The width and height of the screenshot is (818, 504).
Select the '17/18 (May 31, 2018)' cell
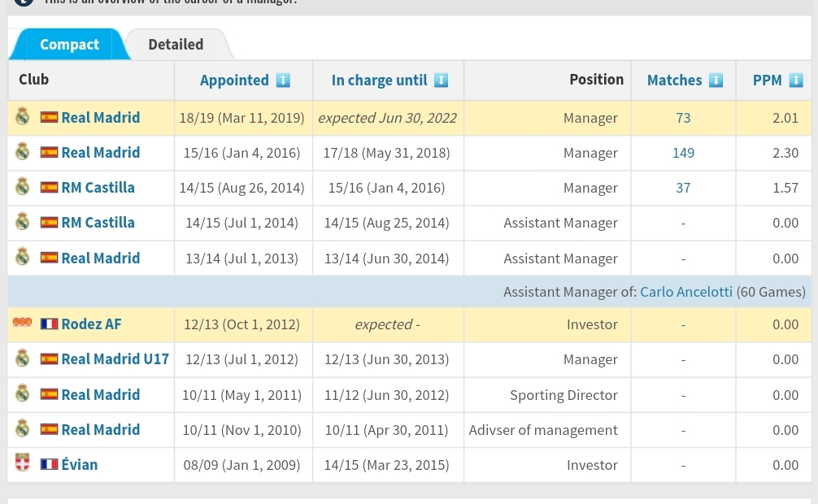pos(386,153)
